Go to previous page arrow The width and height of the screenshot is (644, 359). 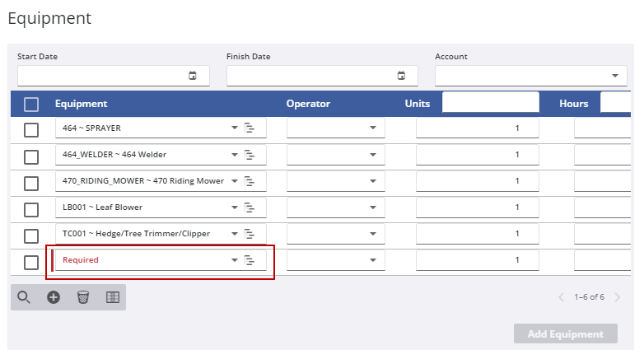tap(561, 297)
